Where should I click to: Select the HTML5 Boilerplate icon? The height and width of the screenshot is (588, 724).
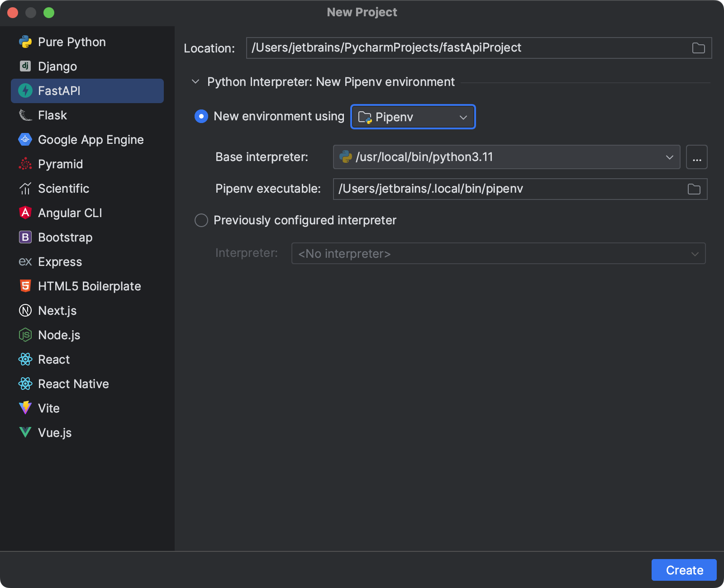pyautogui.click(x=25, y=286)
